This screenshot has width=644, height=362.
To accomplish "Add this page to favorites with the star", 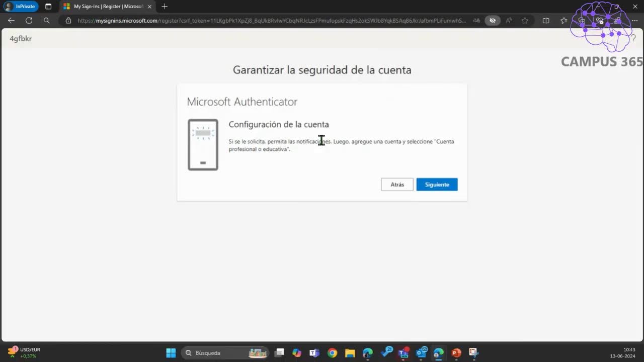I will pos(525,21).
